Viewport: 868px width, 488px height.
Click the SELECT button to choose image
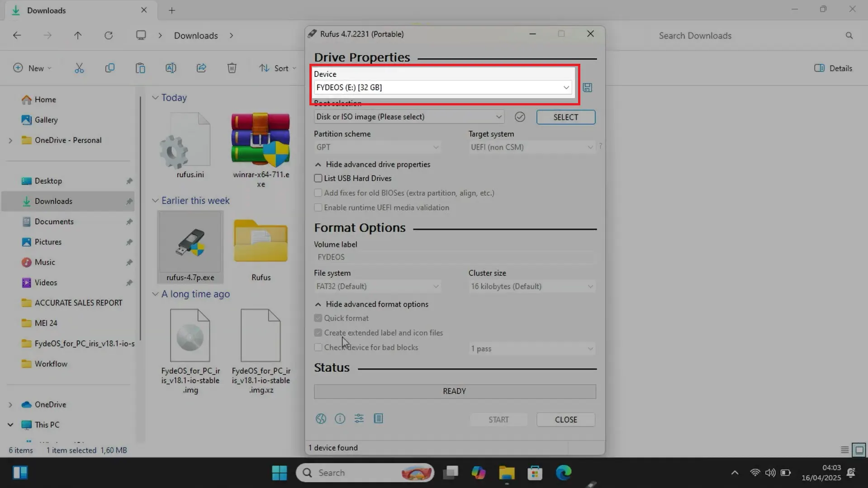click(565, 117)
